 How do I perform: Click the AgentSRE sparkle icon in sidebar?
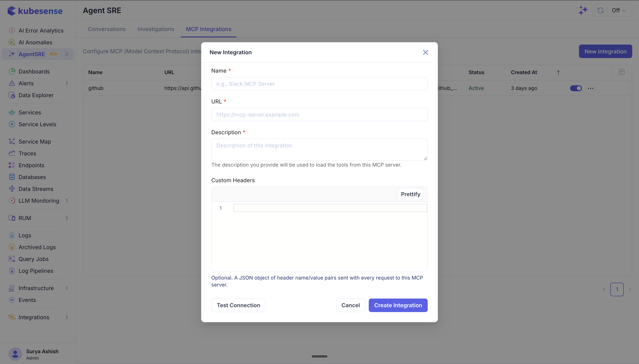pyautogui.click(x=12, y=54)
